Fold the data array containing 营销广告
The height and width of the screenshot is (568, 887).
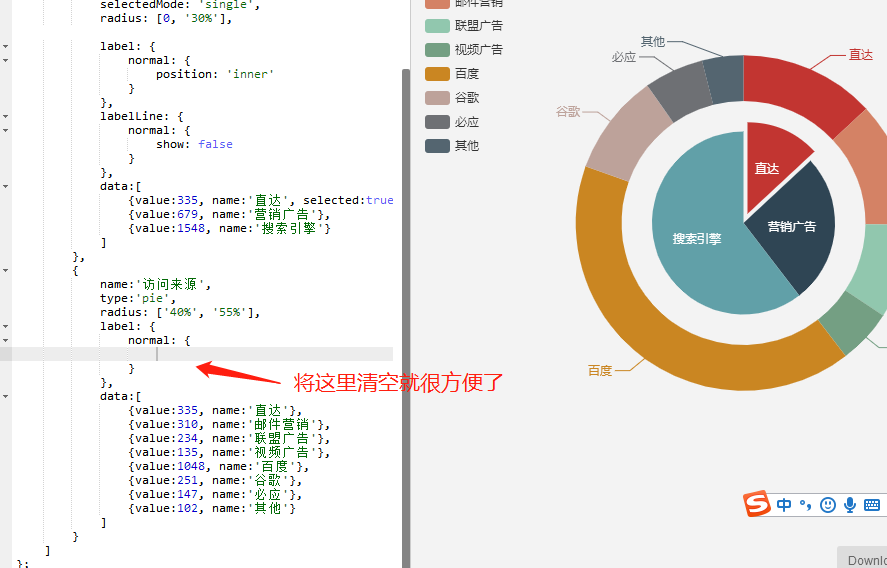pyautogui.click(x=6, y=187)
